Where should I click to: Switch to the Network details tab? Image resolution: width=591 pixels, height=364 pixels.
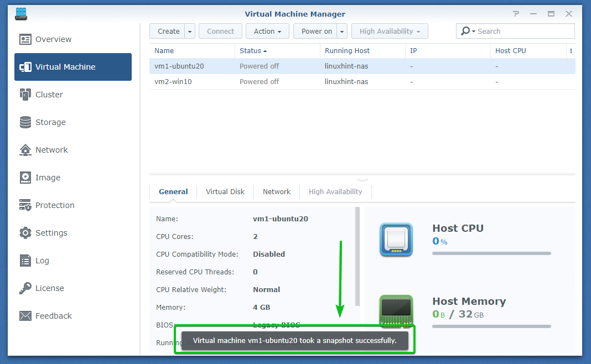coord(277,192)
